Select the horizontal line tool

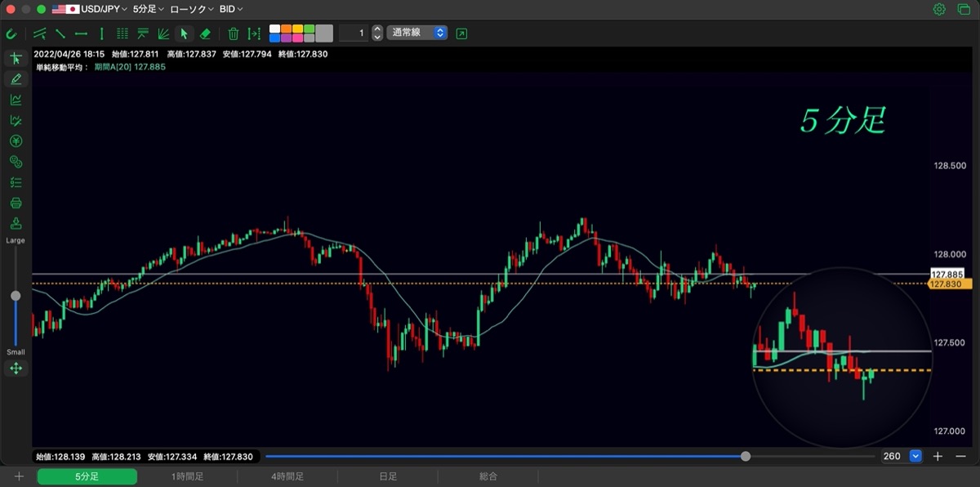81,34
